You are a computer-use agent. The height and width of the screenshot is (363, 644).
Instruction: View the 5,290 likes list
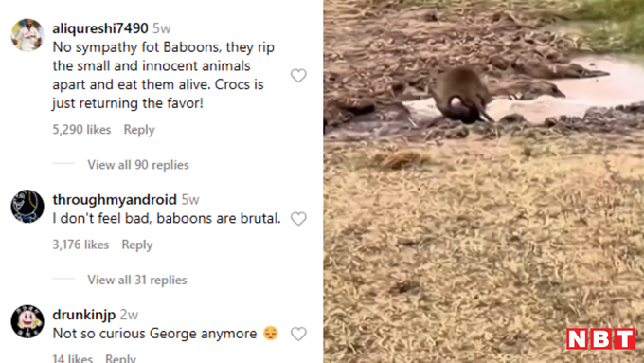pos(81,130)
